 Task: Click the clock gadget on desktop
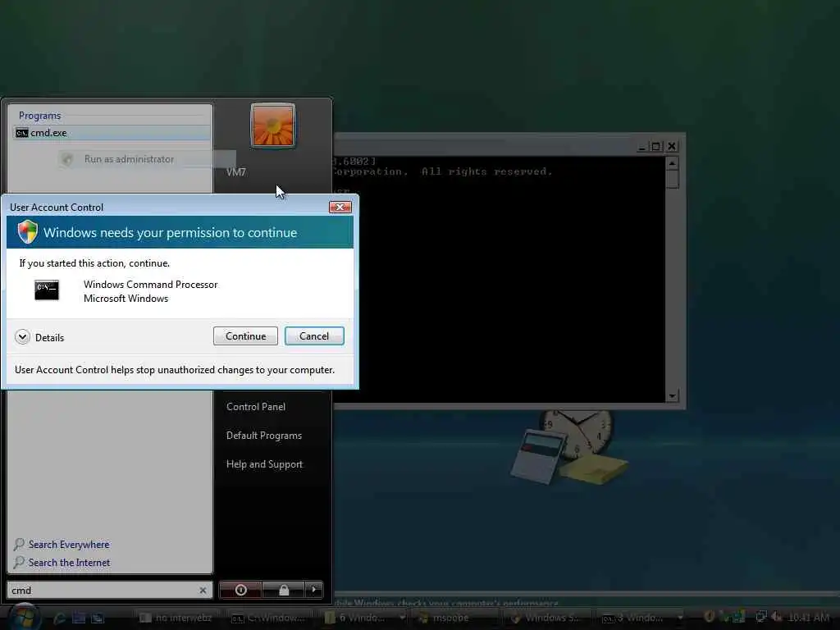coord(577,430)
